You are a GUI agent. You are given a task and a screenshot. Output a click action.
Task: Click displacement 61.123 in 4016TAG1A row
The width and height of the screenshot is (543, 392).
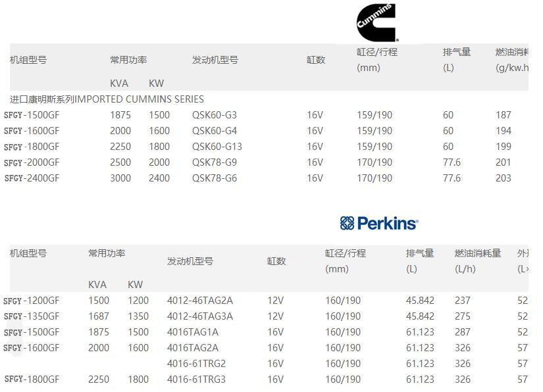tap(420, 332)
